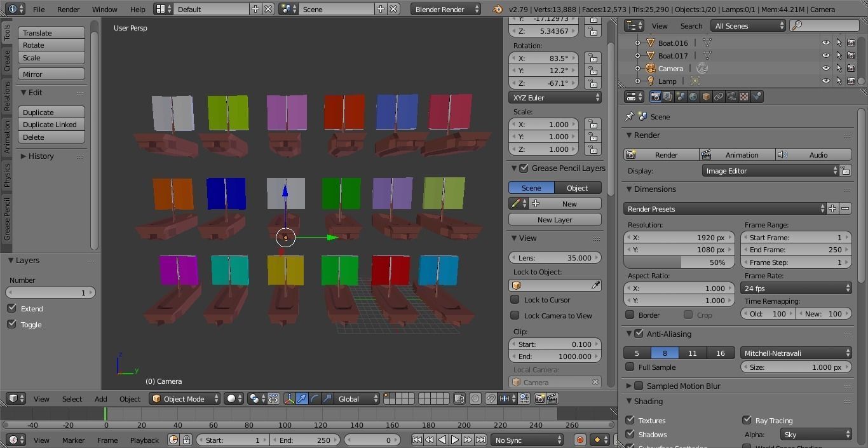
Task: Toggle the Camera visibility eye icon
Action: coord(825,68)
